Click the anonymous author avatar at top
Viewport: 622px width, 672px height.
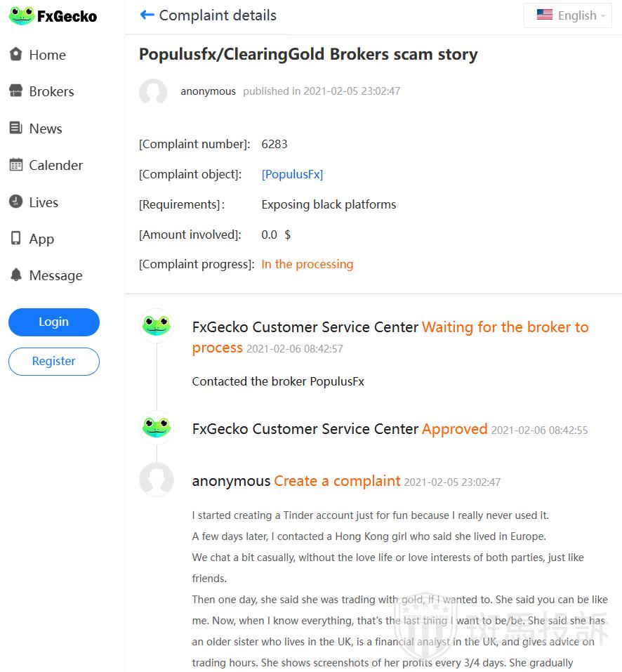pos(153,93)
